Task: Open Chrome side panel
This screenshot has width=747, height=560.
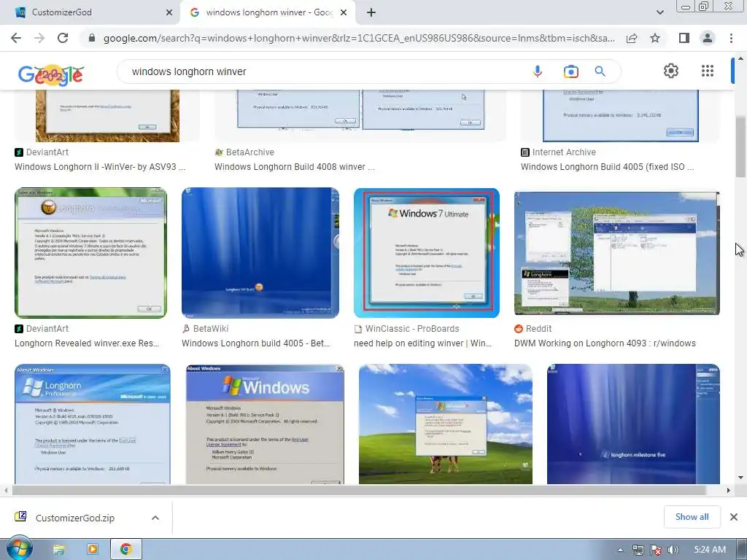Action: 684,38
